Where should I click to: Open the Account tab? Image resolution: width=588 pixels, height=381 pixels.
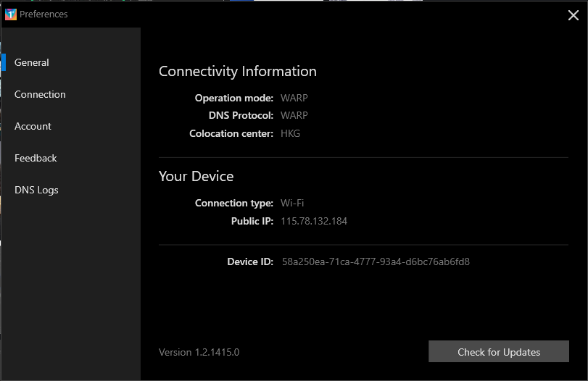click(33, 126)
